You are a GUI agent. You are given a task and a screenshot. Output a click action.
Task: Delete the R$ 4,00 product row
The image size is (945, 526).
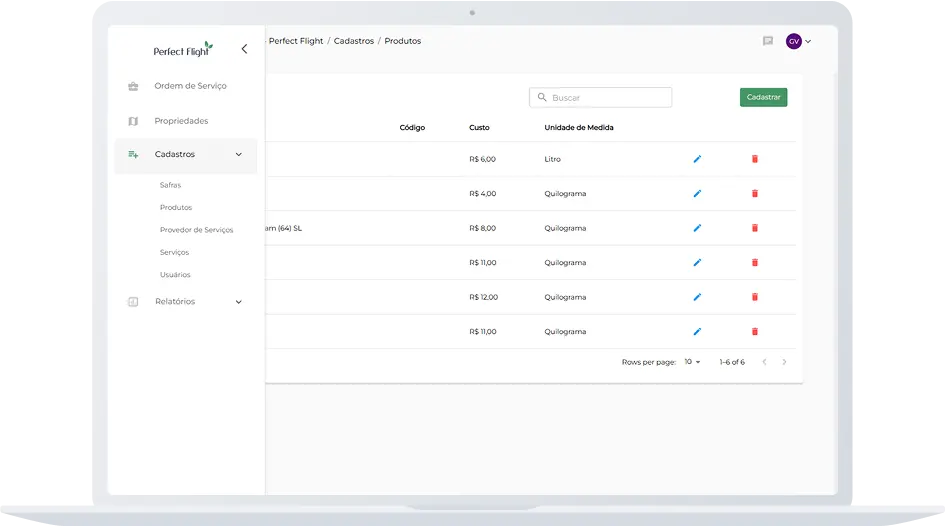(755, 193)
